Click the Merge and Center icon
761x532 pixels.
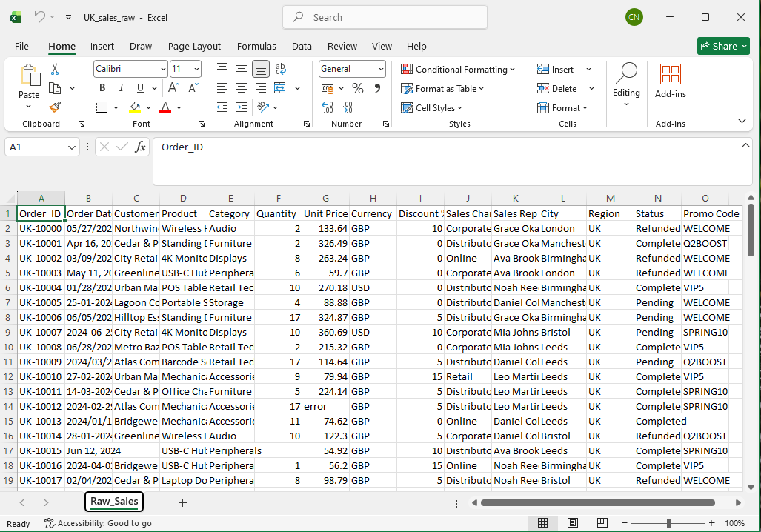(x=280, y=88)
